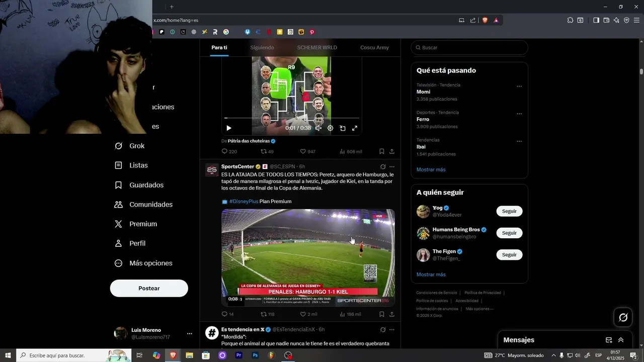Open Premium in the sidebar
Screen dimensions: 644x362
pos(136,224)
